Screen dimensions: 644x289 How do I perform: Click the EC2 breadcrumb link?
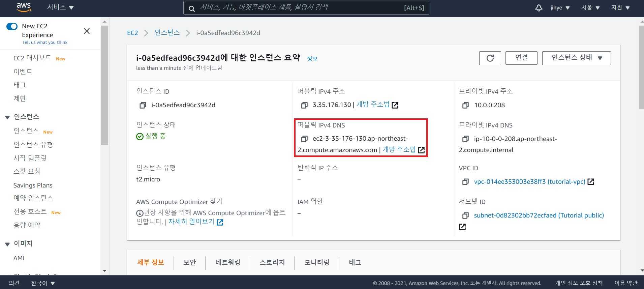(x=132, y=33)
